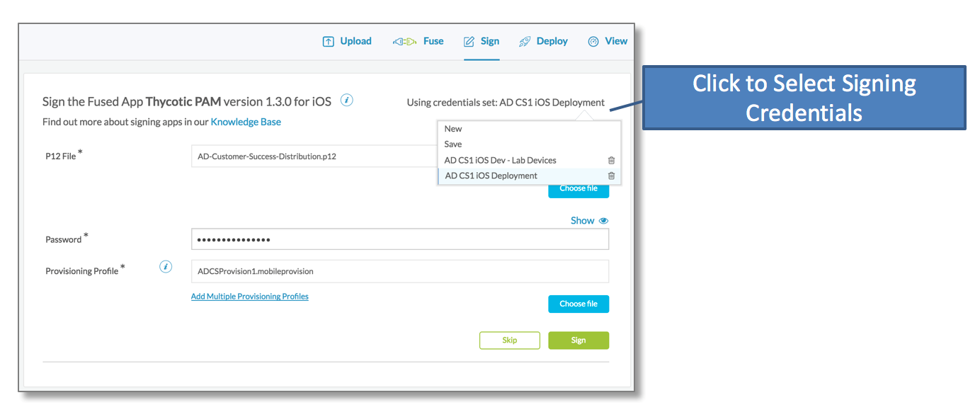This screenshot has width=980, height=412.
Task: Open the Knowledge Base link
Action: (x=246, y=122)
